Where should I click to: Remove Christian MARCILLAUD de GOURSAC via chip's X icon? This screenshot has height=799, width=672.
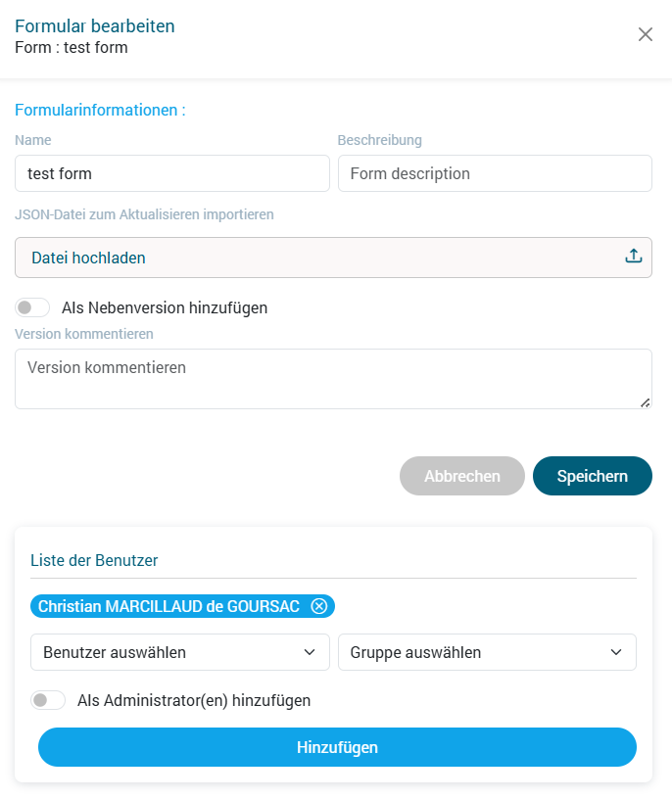pyautogui.click(x=318, y=606)
